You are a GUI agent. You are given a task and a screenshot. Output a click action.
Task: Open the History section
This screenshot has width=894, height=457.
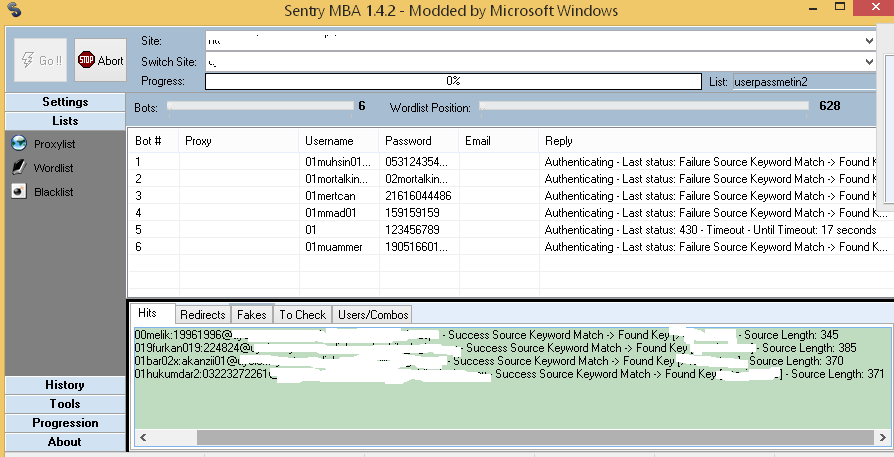(65, 385)
